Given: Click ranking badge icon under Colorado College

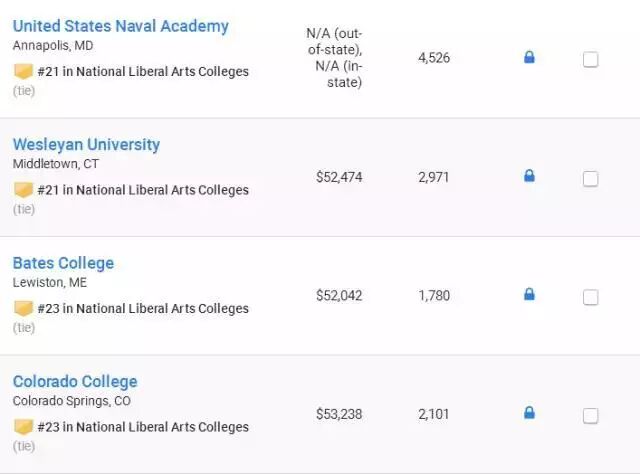Looking at the screenshot, I should (23, 427).
